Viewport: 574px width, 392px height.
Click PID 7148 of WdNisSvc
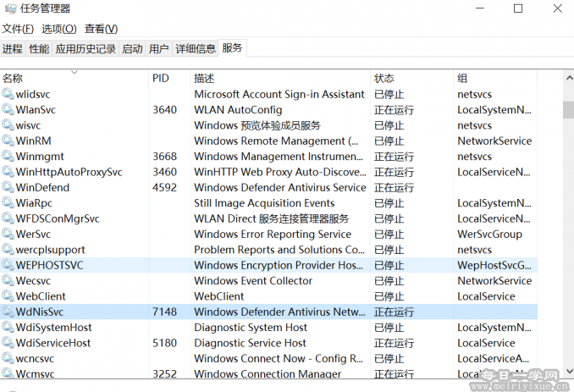point(165,312)
